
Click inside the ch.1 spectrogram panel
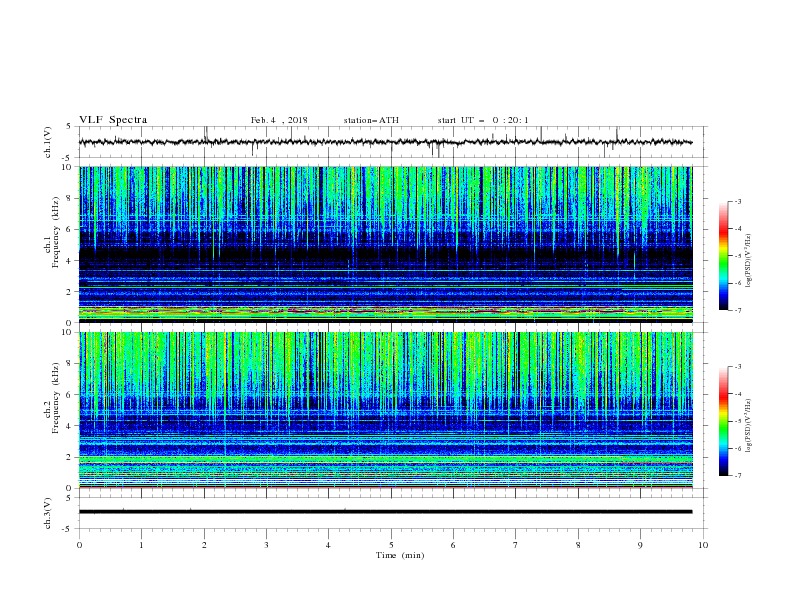(x=385, y=244)
